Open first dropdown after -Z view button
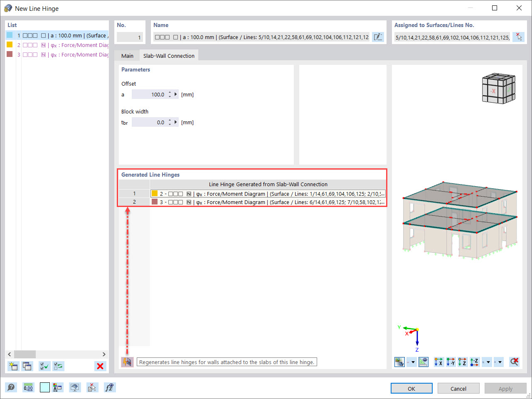The image size is (532, 399). (487, 362)
